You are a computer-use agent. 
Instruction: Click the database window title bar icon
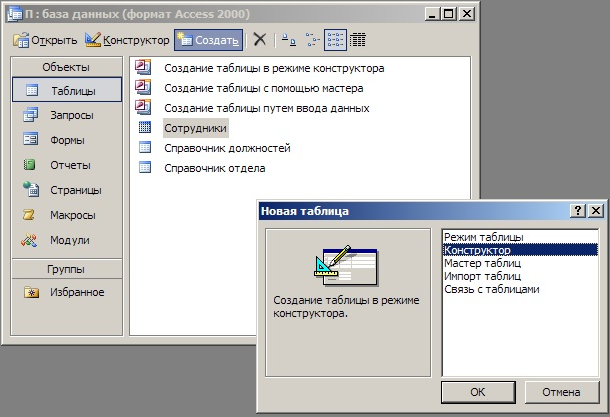(x=15, y=14)
